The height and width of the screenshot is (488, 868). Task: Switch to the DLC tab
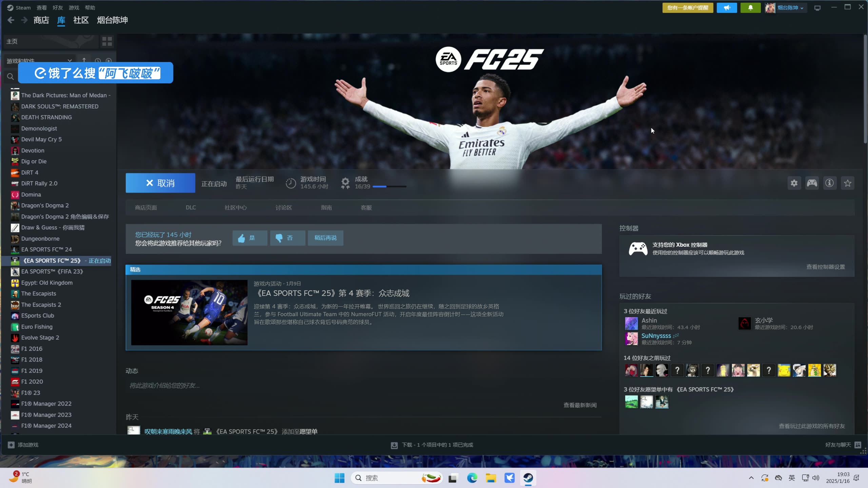pyautogui.click(x=191, y=207)
